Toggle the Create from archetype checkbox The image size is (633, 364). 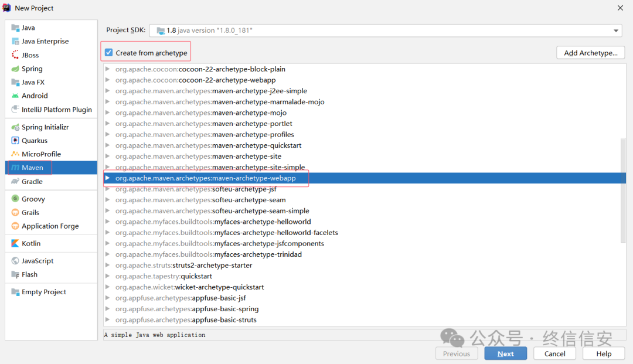pos(108,53)
